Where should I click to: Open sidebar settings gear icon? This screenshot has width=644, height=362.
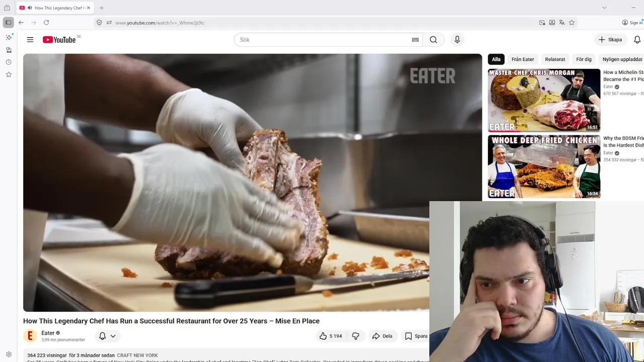(9, 354)
